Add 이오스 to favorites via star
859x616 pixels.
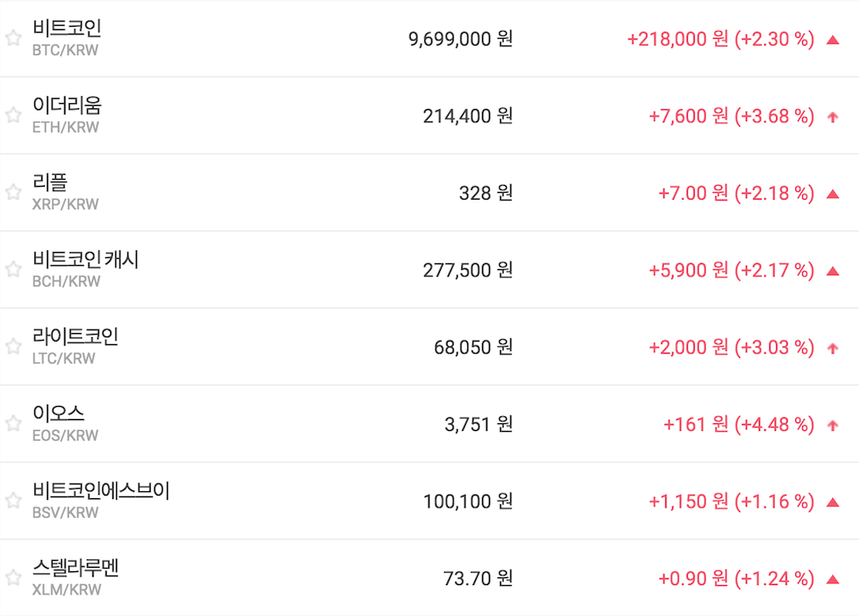pyautogui.click(x=13, y=423)
